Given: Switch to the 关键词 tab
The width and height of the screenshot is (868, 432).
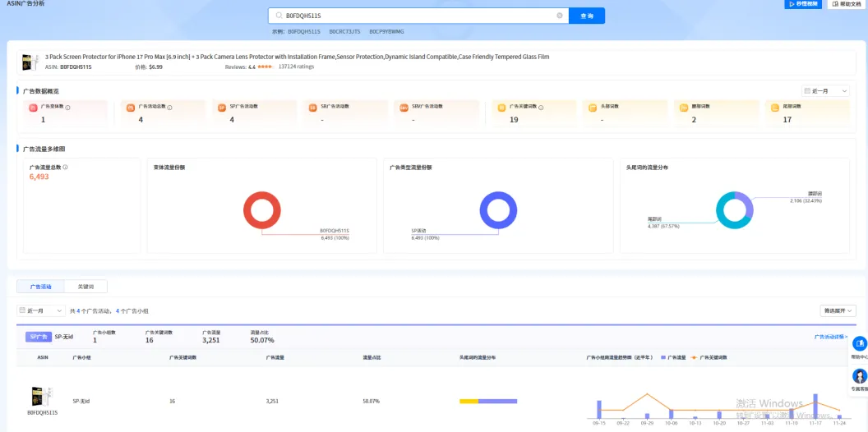Looking at the screenshot, I should pos(85,287).
